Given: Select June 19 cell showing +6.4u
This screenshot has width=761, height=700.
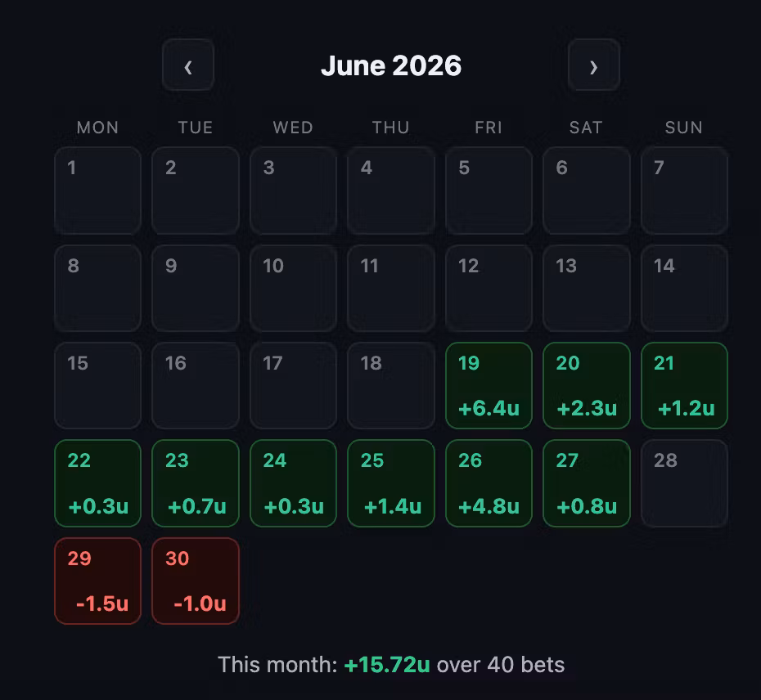Looking at the screenshot, I should tap(489, 386).
